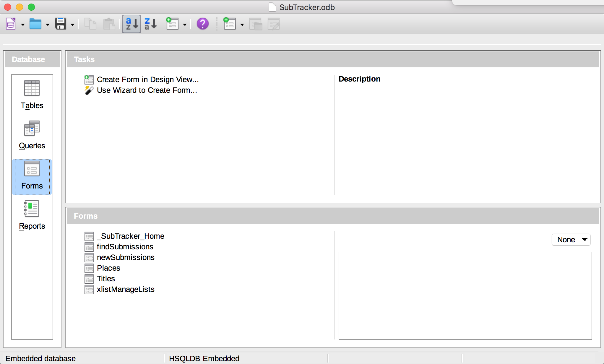Image resolution: width=604 pixels, height=364 pixels.
Task: Toggle Sort Ascending a-z button
Action: (x=131, y=24)
